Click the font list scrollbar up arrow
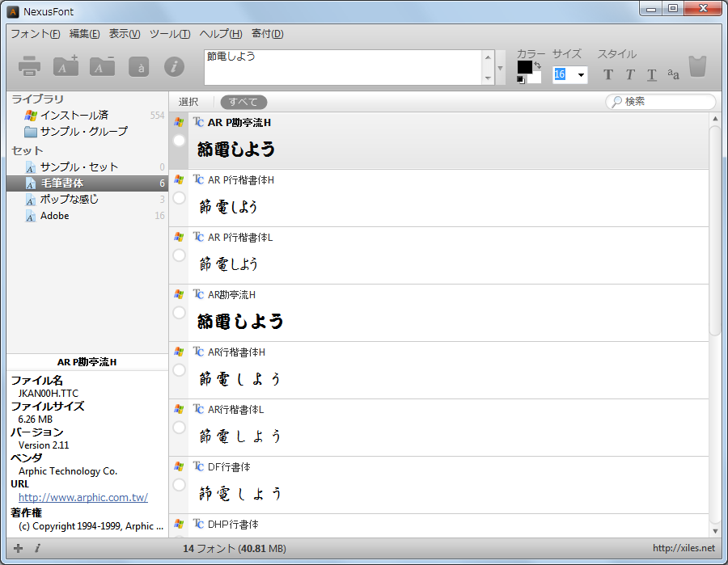The image size is (728, 565). point(715,119)
